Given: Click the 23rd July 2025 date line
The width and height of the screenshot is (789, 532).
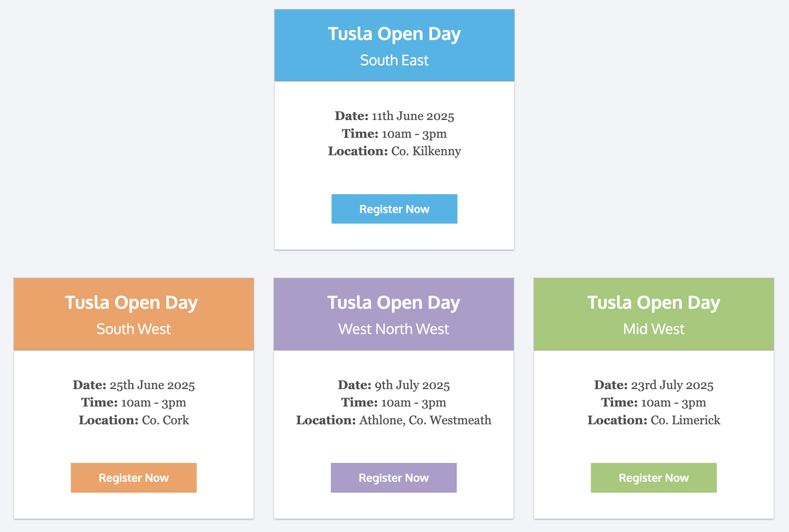Looking at the screenshot, I should 654,385.
